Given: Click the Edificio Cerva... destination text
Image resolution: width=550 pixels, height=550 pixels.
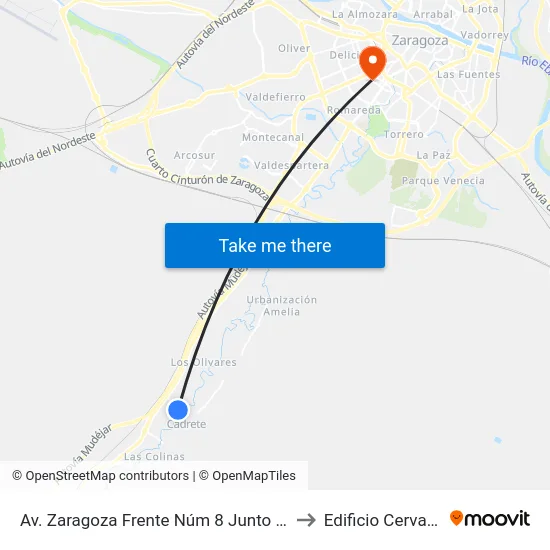Looking at the screenshot, I should click(x=381, y=520).
